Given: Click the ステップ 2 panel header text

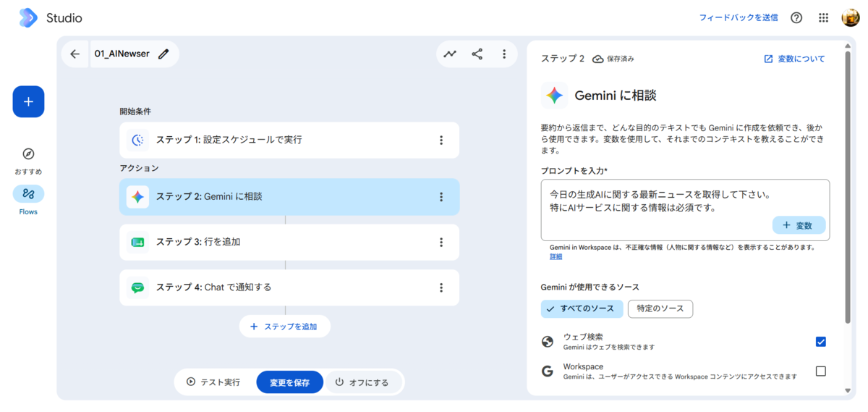Looking at the screenshot, I should (x=563, y=59).
